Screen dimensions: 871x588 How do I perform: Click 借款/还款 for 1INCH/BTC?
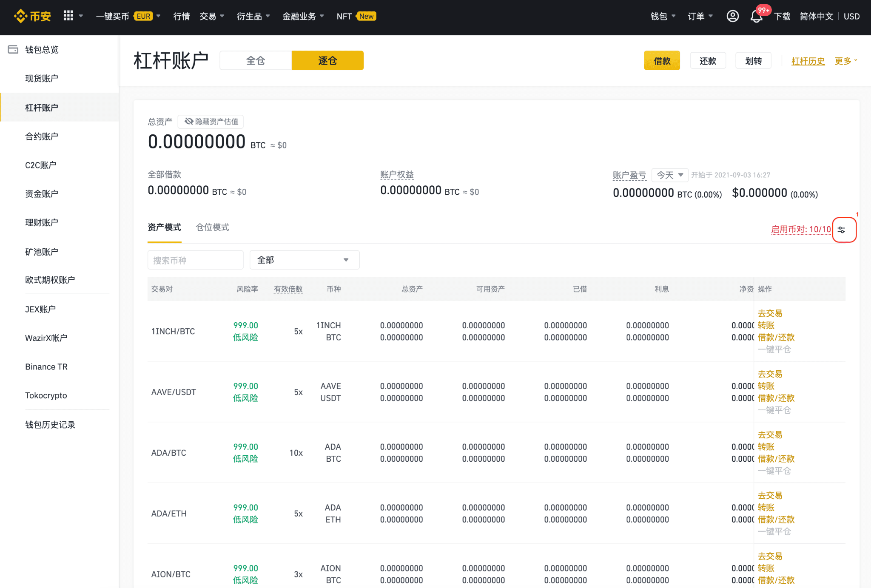coord(776,337)
